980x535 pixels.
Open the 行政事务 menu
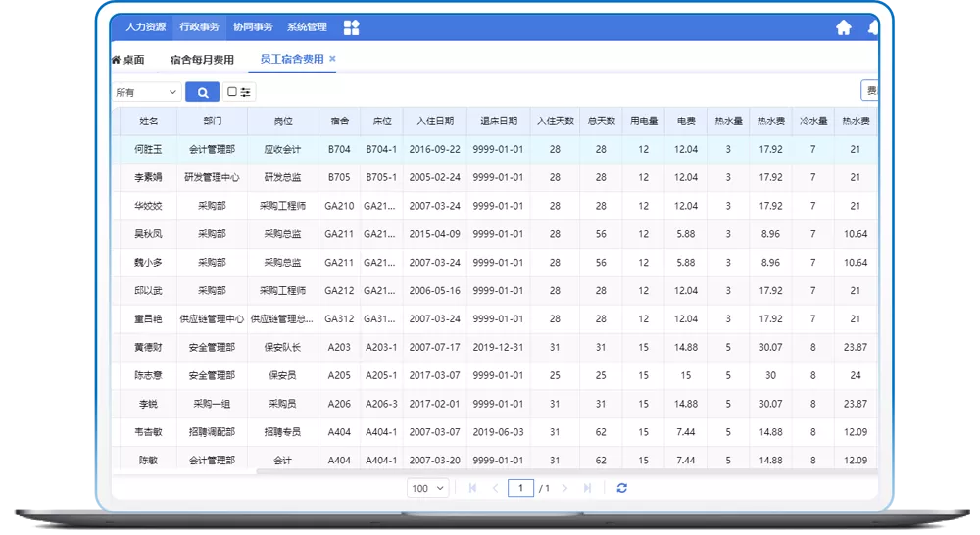coord(199,26)
